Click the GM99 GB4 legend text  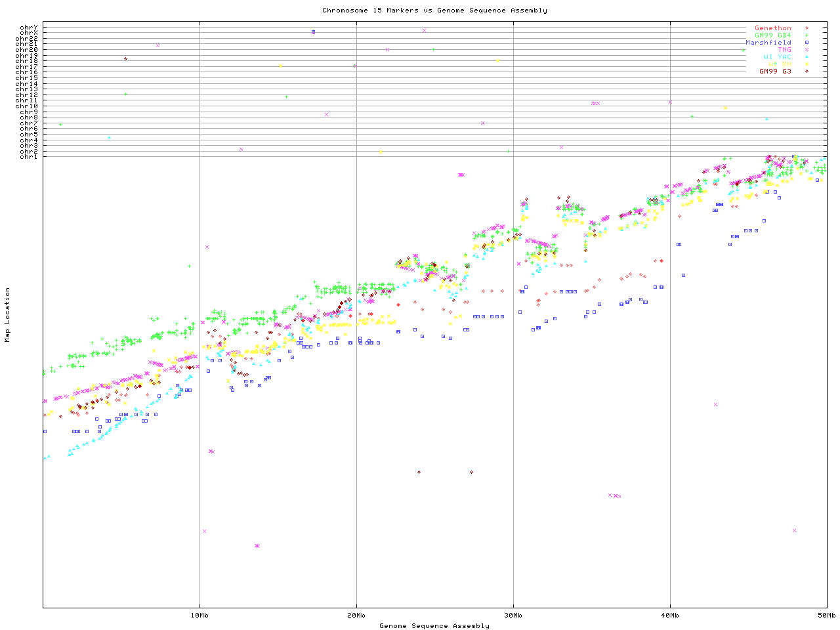click(772, 35)
